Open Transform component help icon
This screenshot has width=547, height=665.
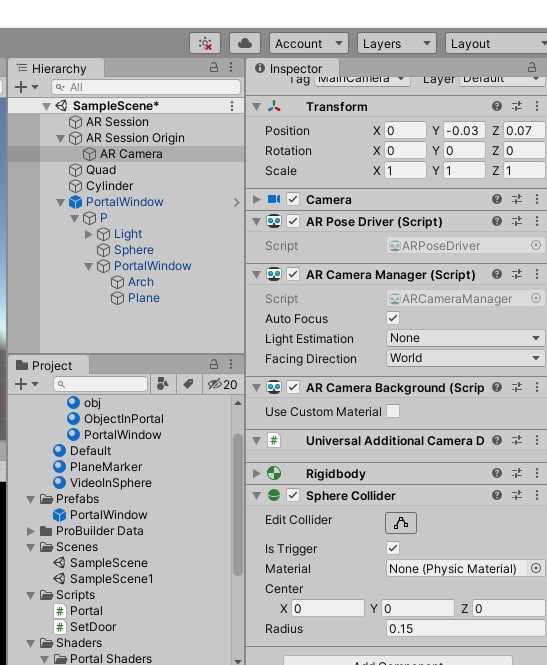pyautogui.click(x=497, y=106)
